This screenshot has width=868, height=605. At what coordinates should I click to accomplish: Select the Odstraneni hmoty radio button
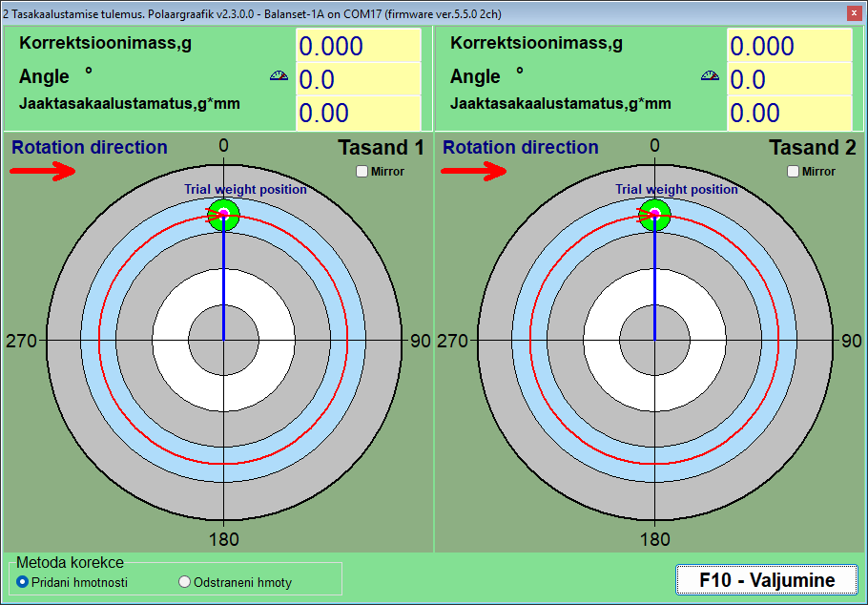tap(185, 582)
